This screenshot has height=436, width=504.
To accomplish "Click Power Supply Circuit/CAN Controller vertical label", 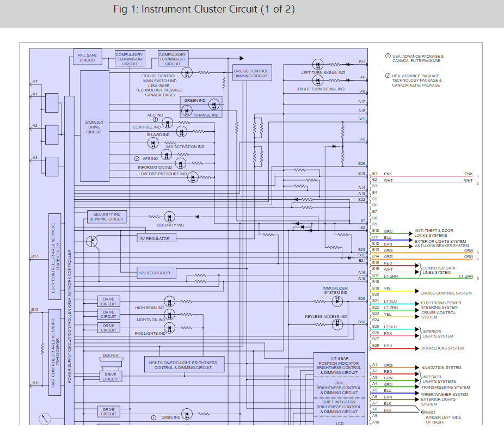I will 70,316.
